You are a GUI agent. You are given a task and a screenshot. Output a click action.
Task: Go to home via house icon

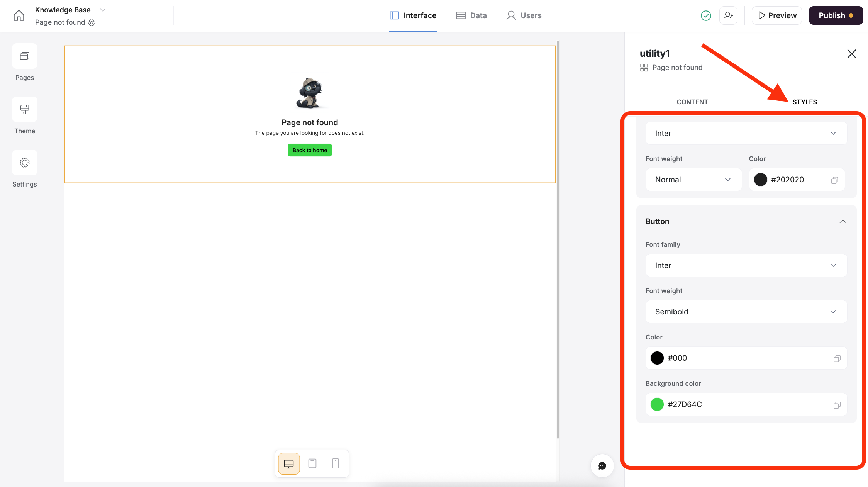pos(19,15)
